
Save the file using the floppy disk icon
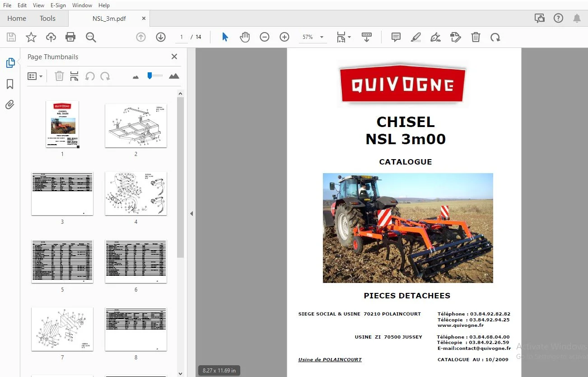(11, 37)
